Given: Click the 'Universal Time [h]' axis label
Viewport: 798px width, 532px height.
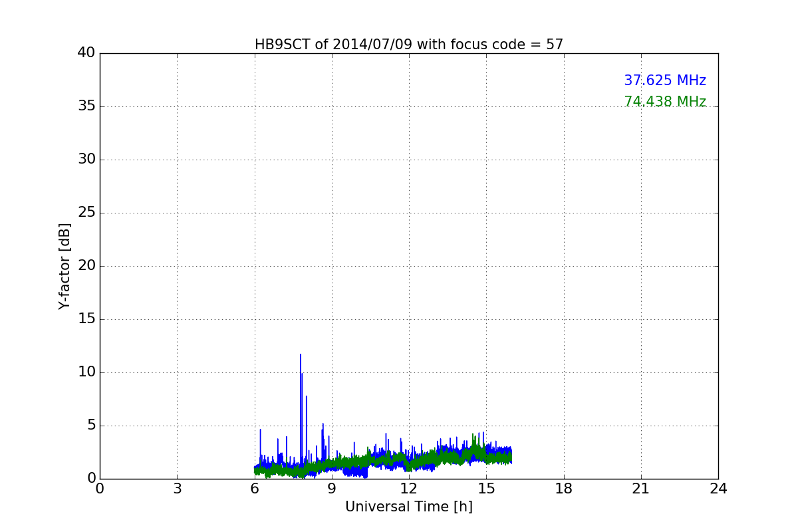Looking at the screenshot, I should 409,507.
